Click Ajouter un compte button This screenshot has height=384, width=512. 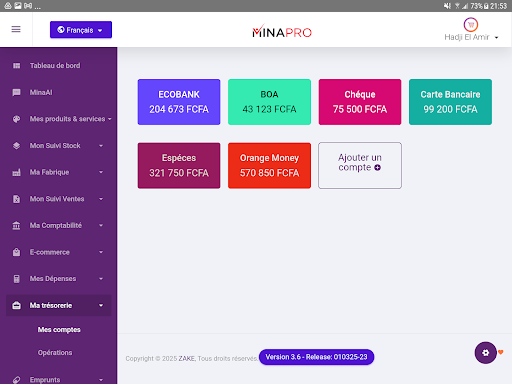coord(360,166)
